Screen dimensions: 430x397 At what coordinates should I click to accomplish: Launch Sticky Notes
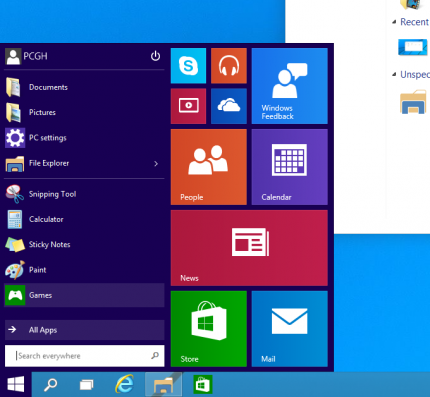(84, 244)
